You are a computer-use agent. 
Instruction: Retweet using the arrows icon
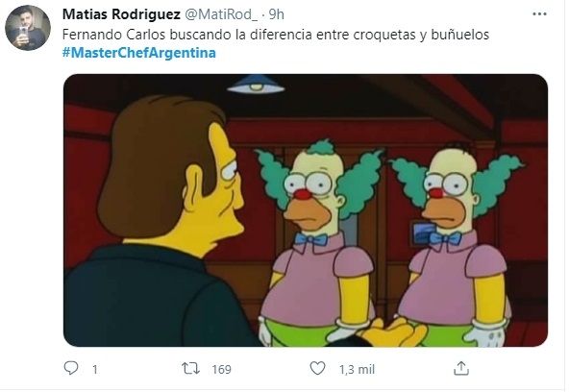[190, 368]
